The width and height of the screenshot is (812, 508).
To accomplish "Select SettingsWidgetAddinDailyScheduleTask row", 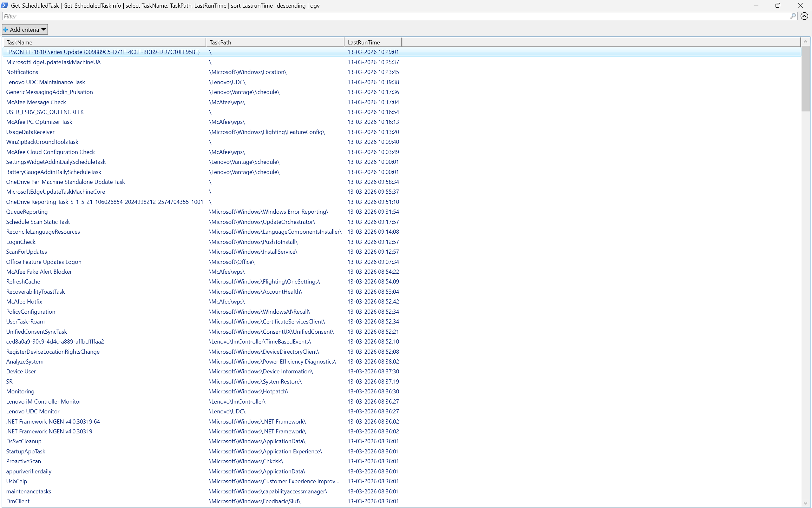I will click(402, 162).
